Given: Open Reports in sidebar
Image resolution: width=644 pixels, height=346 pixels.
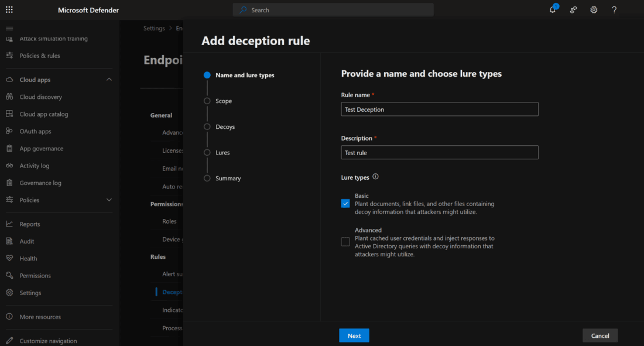Looking at the screenshot, I should click(x=30, y=224).
